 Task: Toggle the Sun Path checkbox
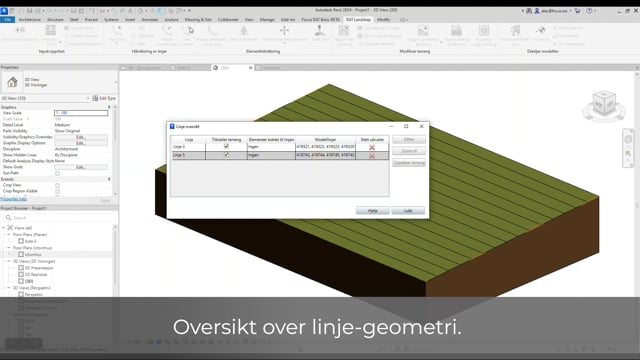click(58, 173)
